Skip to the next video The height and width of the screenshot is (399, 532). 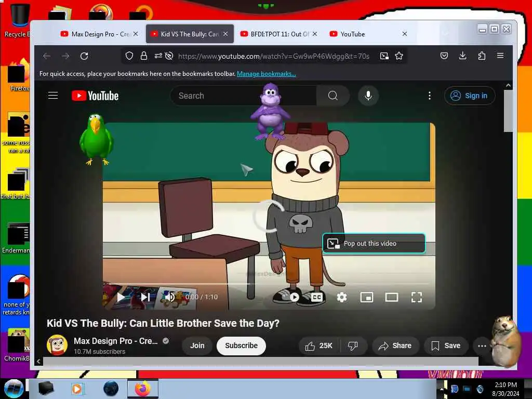click(x=145, y=297)
